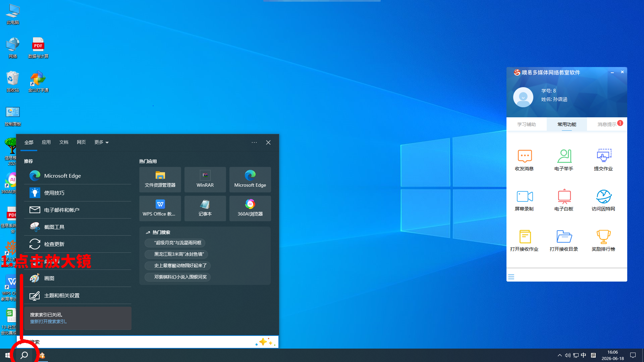Screen dimensions: 644x362
Task: Launch 截图工具 from recommended list
Action: click(x=78, y=227)
